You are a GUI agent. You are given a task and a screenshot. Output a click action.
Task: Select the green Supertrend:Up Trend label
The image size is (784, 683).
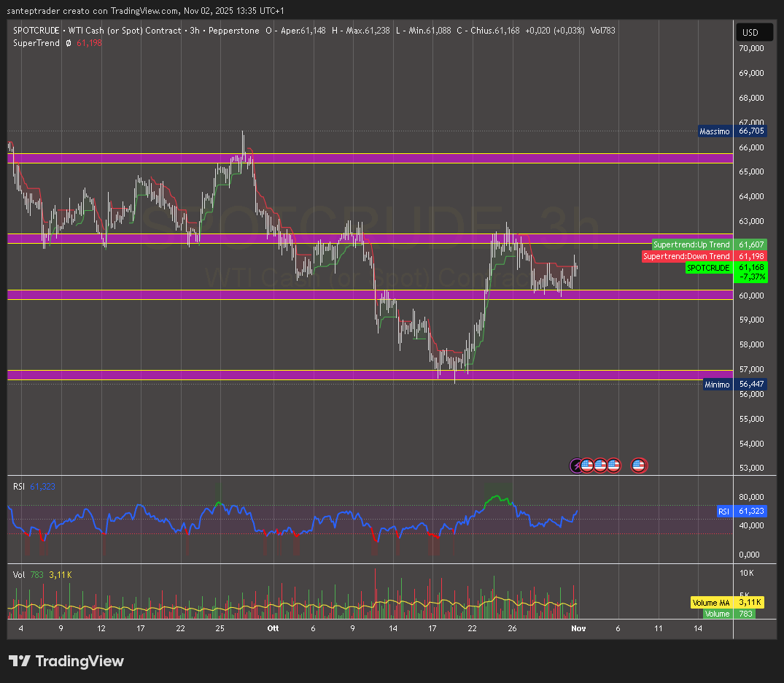691,244
